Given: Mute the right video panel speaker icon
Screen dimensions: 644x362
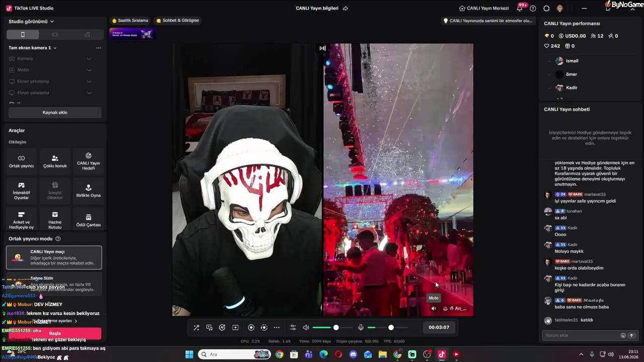Looking at the screenshot, I should pos(434,308).
